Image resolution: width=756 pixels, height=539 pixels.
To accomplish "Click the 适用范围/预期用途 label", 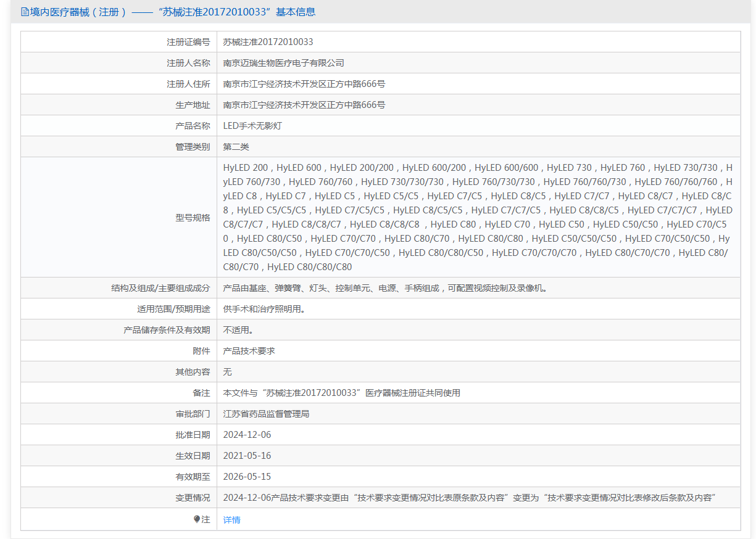I will point(173,309).
